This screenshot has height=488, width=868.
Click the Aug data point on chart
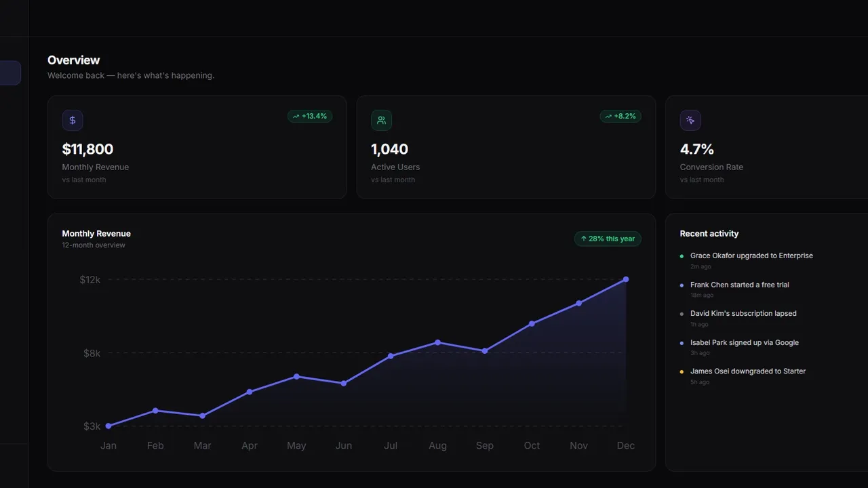click(438, 342)
